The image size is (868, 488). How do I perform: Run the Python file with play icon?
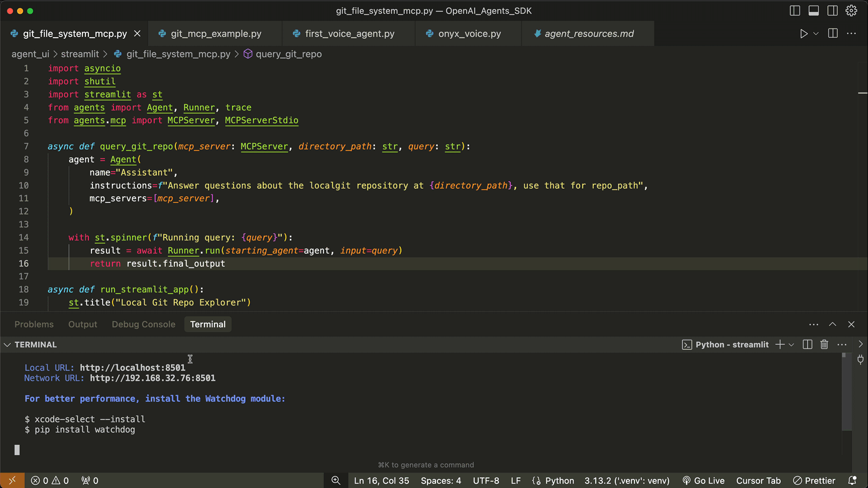click(x=804, y=34)
